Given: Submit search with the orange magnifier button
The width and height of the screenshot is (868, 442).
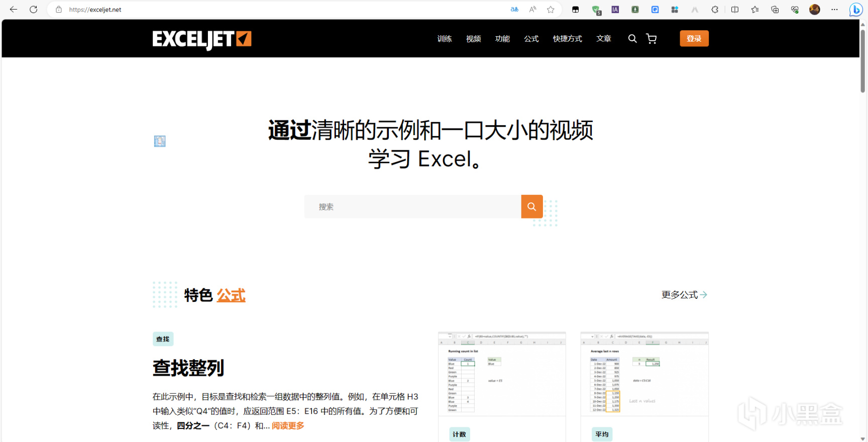Looking at the screenshot, I should (532, 206).
